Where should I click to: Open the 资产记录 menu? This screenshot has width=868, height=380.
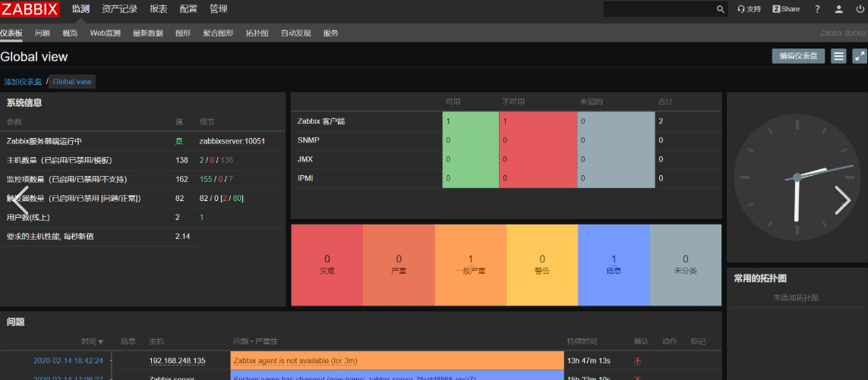119,9
